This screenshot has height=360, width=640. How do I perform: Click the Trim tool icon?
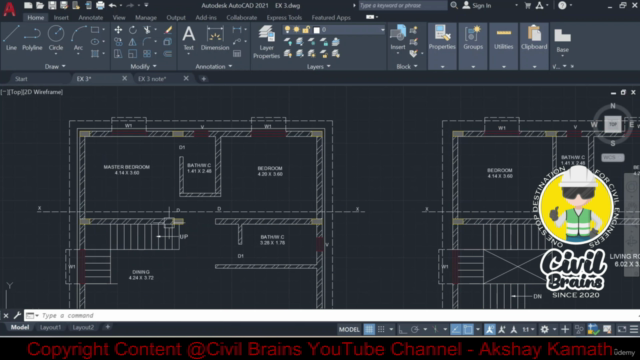(x=147, y=30)
